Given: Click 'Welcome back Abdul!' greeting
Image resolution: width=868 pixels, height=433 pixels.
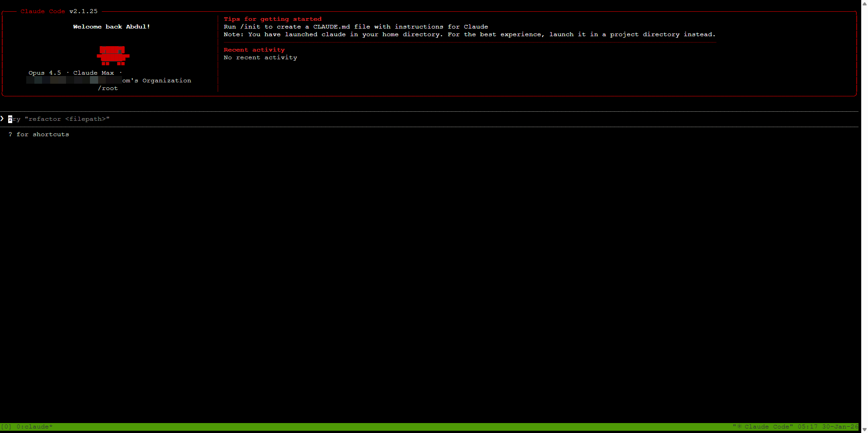Looking at the screenshot, I should click(112, 27).
